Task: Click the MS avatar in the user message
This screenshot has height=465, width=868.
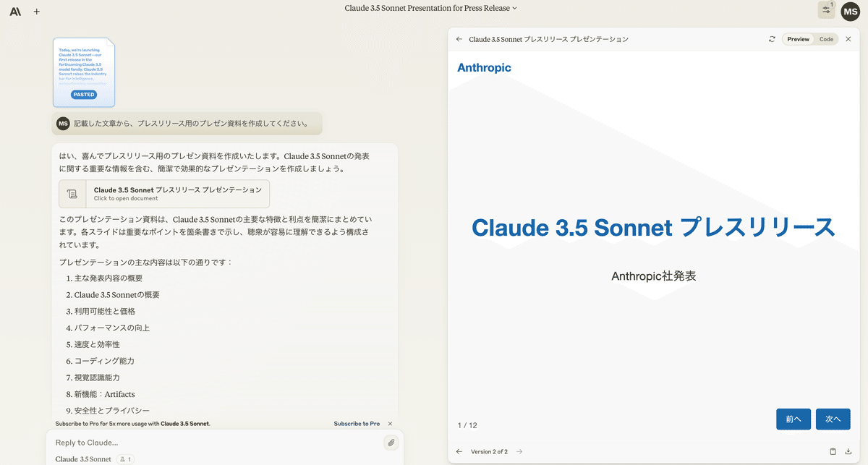Action: pyautogui.click(x=63, y=123)
